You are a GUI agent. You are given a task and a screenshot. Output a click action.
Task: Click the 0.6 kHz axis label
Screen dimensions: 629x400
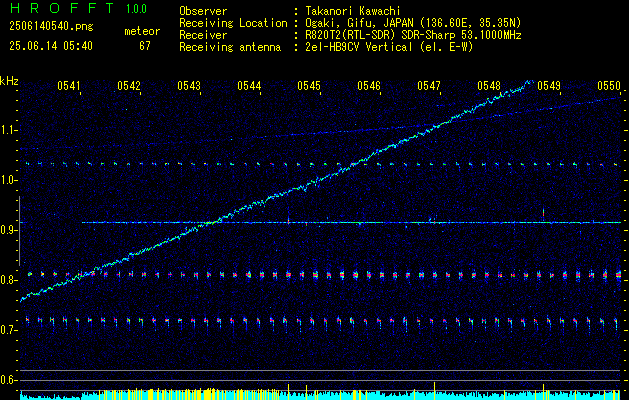(7, 380)
